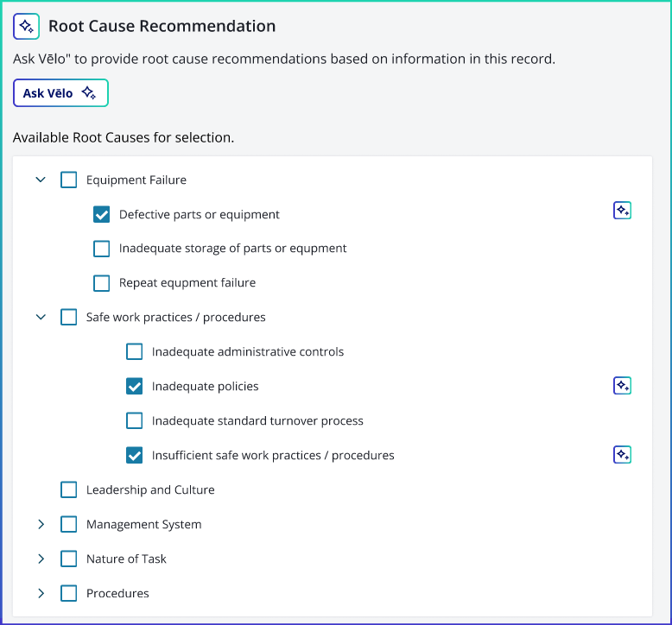Viewport: 672px width, 625px height.
Task: Select the Leadership and Culture checkbox
Action: pos(68,489)
